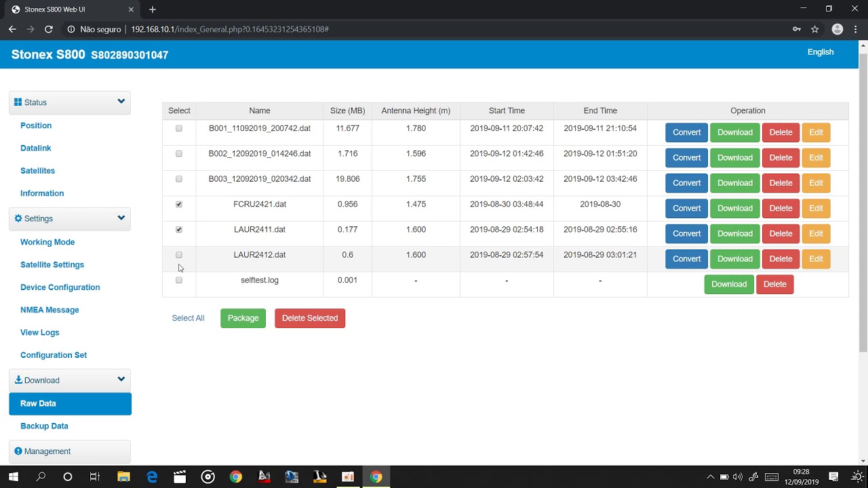Open the Datalink page

click(36, 148)
